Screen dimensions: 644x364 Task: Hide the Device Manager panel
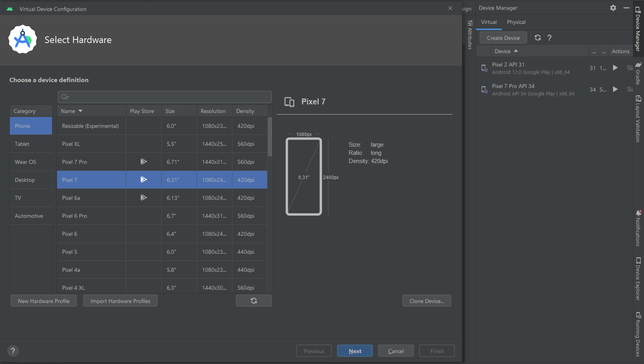(x=626, y=8)
